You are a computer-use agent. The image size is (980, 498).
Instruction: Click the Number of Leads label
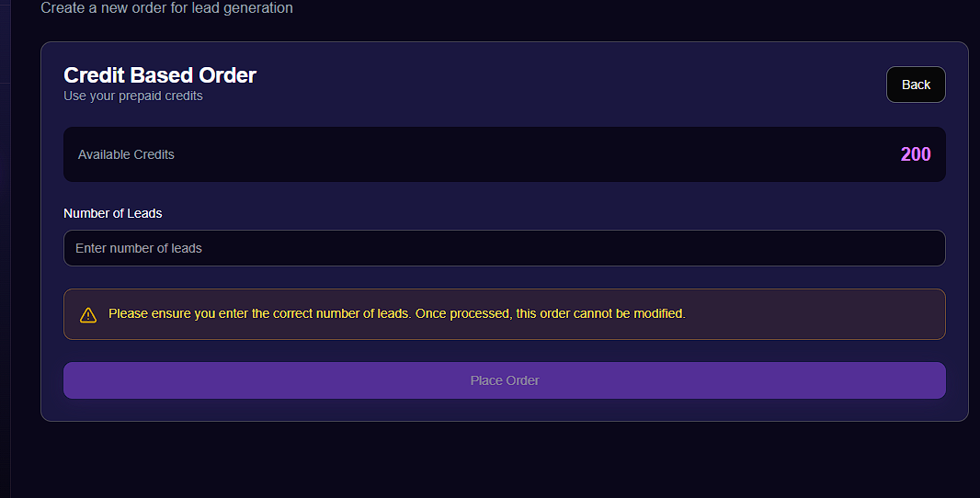tap(112, 213)
